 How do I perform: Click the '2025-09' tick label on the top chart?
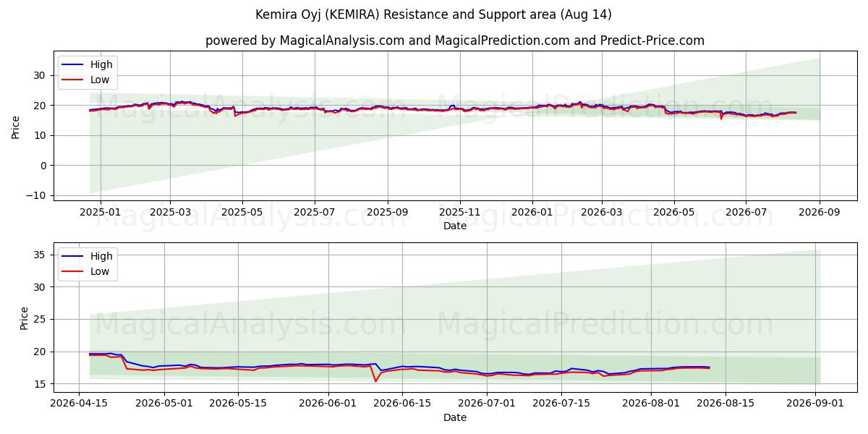pyautogui.click(x=388, y=213)
